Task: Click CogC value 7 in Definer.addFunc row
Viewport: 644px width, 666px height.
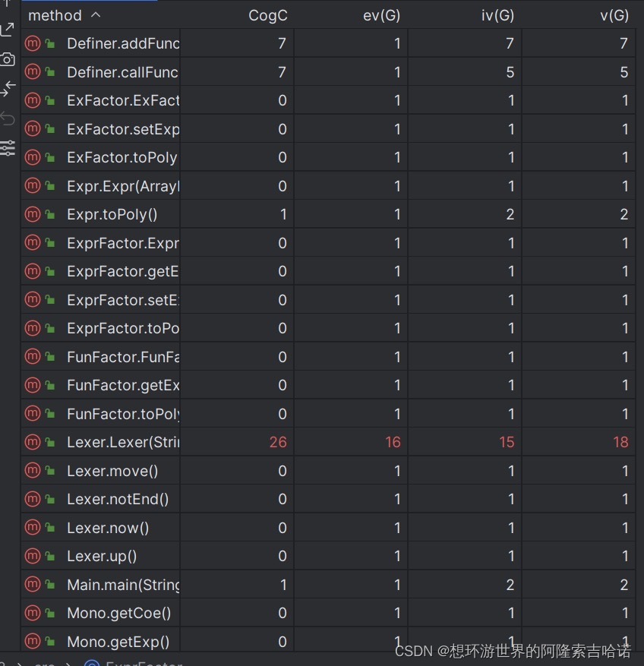Action: [x=282, y=43]
